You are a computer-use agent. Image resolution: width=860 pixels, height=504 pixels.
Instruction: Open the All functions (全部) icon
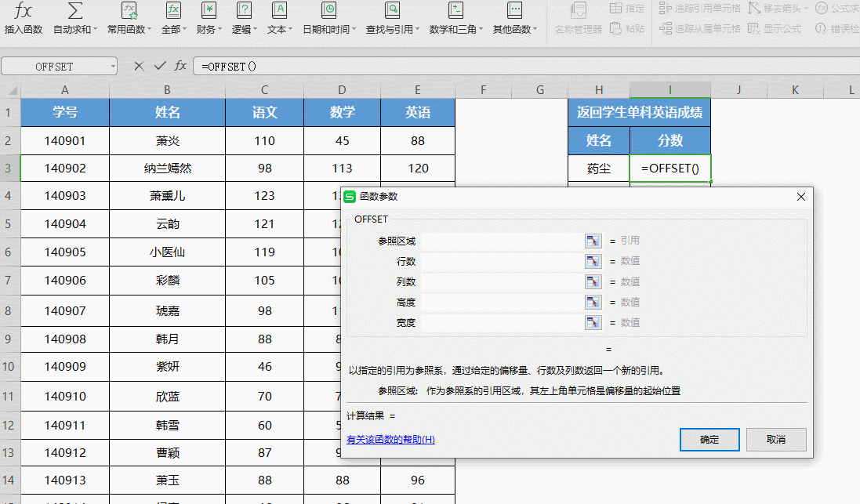[173, 11]
